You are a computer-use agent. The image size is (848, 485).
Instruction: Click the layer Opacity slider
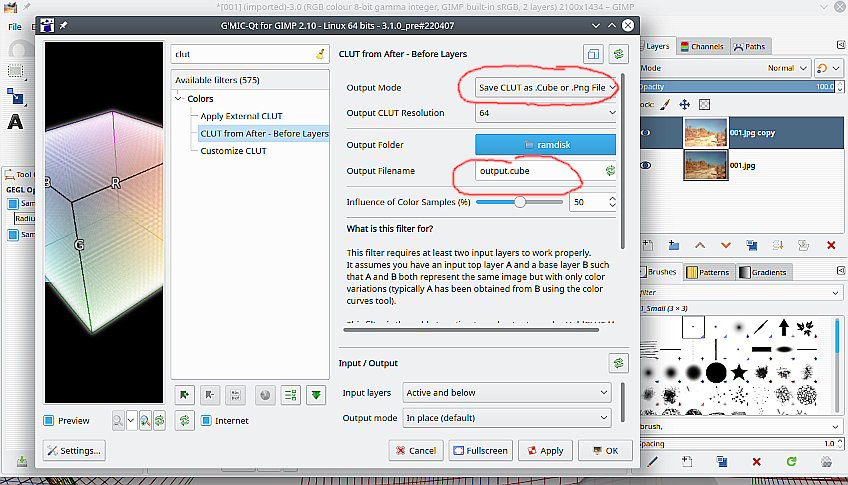click(x=738, y=87)
